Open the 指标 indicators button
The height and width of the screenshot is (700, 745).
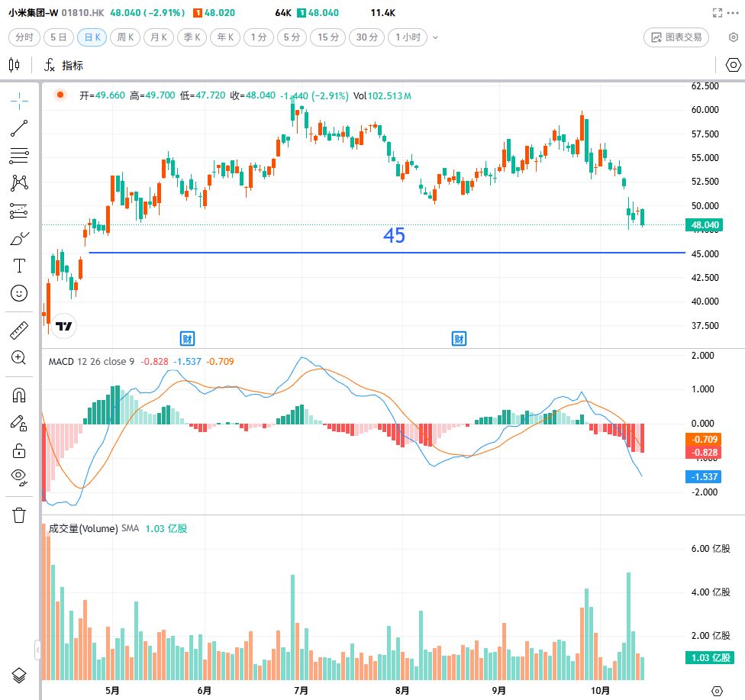pyautogui.click(x=64, y=66)
